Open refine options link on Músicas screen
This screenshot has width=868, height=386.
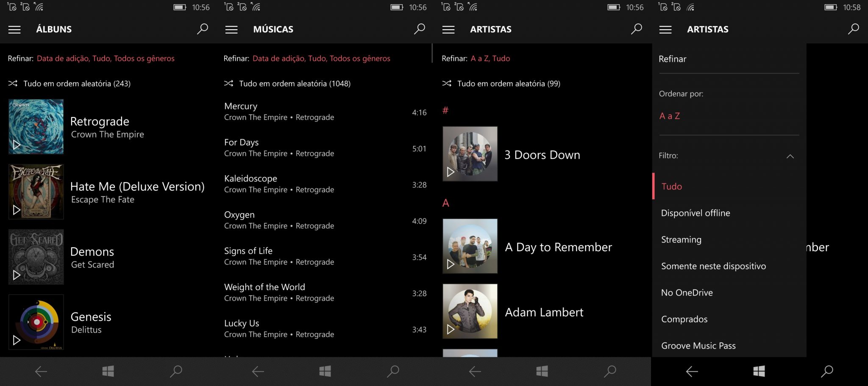click(x=321, y=59)
